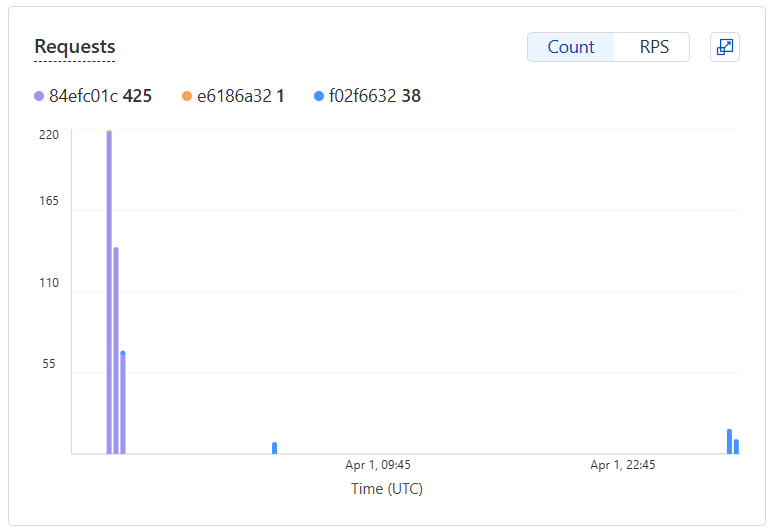Toggle the 84efc01c series in legend
Screen dimensions: 769x532
pyautogui.click(x=93, y=96)
